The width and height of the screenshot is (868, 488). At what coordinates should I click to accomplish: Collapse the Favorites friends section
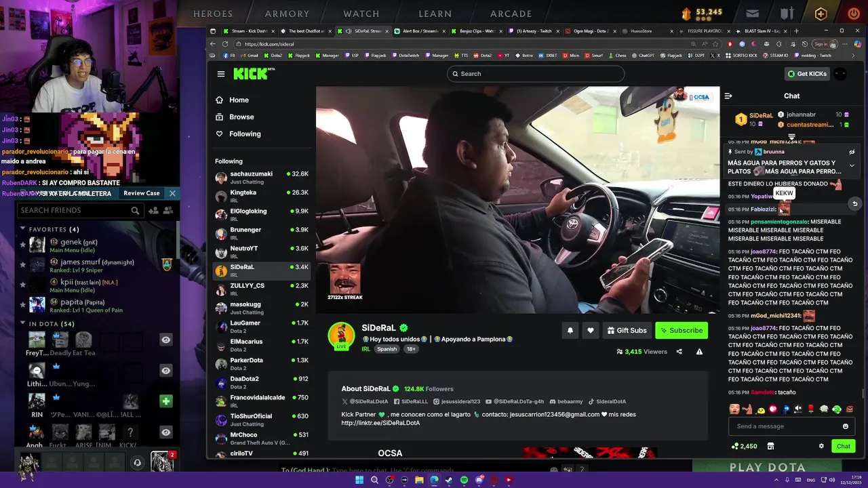tap(23, 229)
